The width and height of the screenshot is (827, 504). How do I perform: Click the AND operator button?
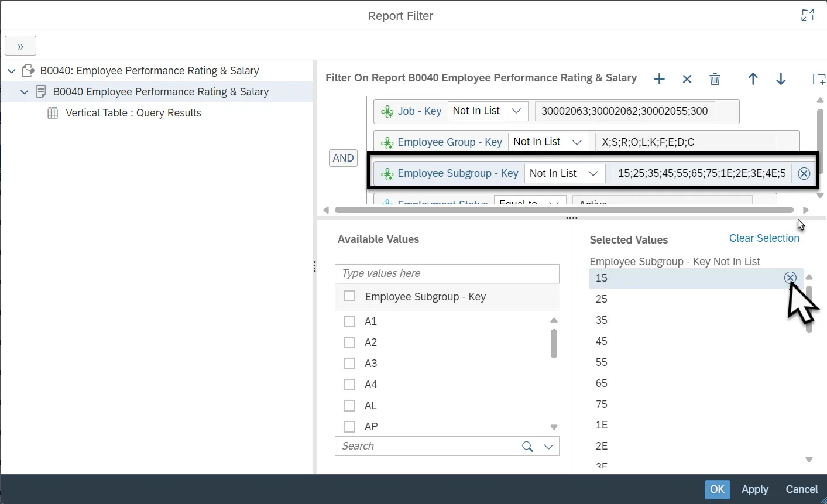343,158
